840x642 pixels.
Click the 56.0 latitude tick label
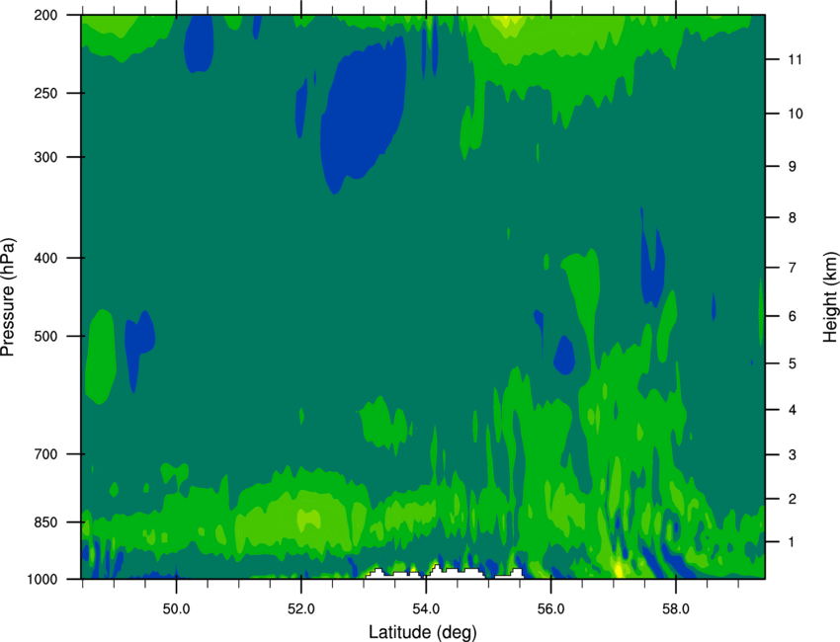[x=550, y=609]
